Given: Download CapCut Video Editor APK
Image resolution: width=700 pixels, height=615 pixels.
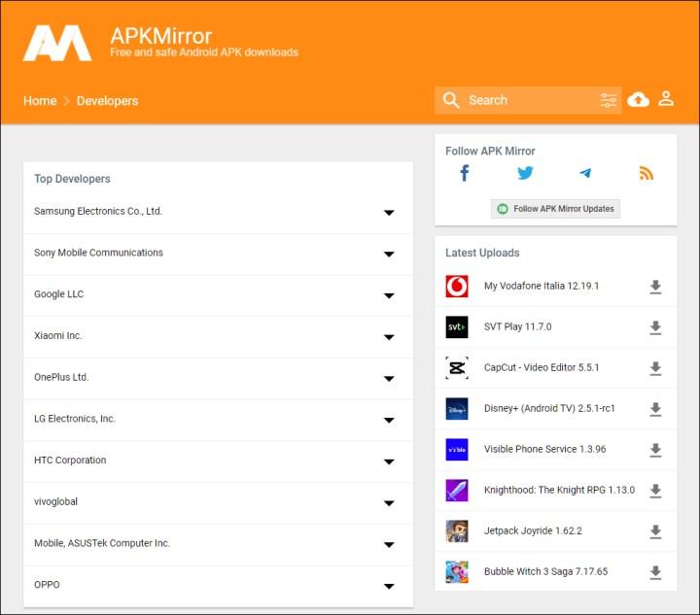Looking at the screenshot, I should tap(655, 368).
